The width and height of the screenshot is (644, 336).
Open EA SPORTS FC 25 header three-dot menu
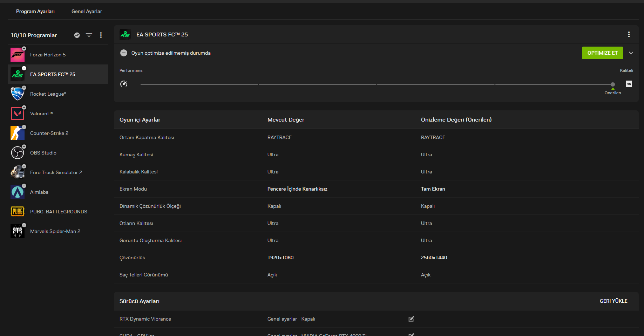click(629, 34)
